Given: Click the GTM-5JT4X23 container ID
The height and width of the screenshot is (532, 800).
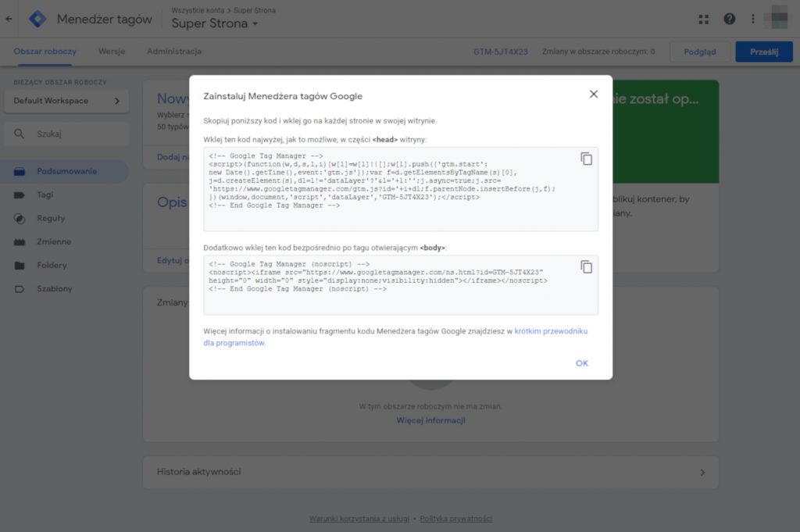Looking at the screenshot, I should 501,52.
